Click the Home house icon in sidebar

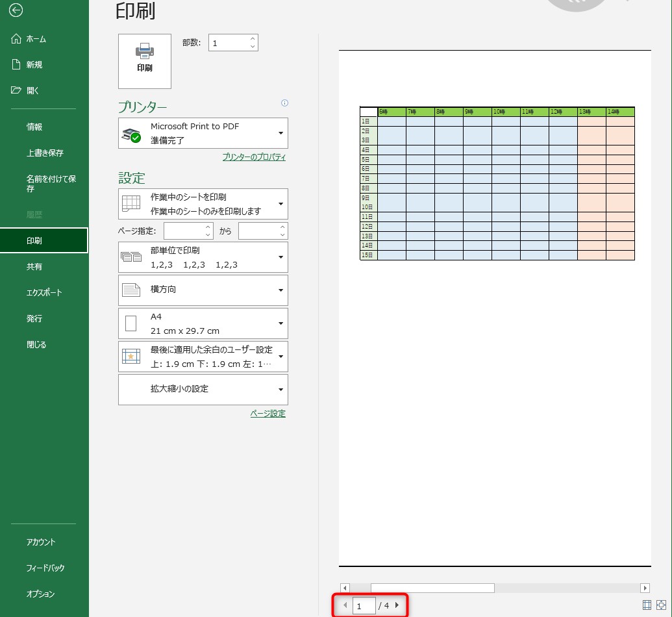16,38
